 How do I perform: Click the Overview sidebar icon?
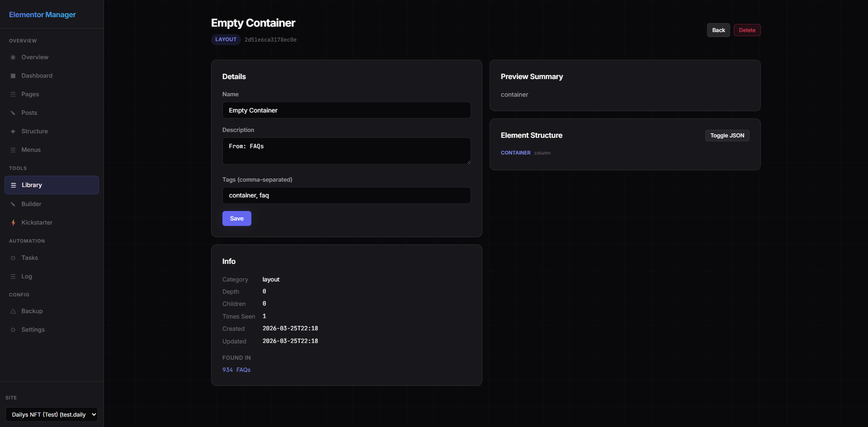[13, 57]
